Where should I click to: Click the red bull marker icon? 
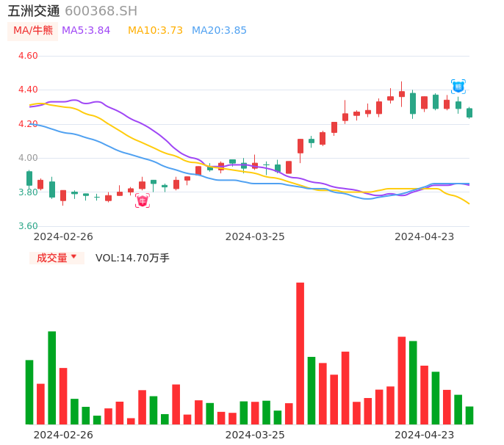[143, 200]
